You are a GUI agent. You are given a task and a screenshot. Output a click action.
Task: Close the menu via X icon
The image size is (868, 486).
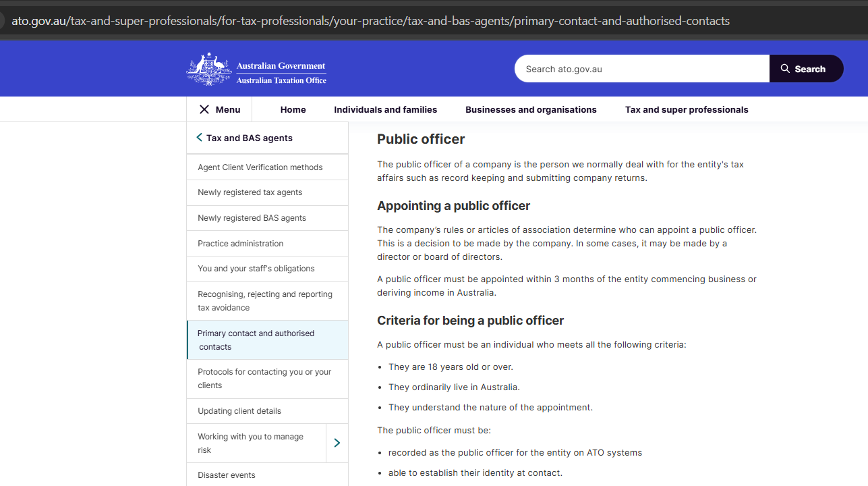[204, 109]
